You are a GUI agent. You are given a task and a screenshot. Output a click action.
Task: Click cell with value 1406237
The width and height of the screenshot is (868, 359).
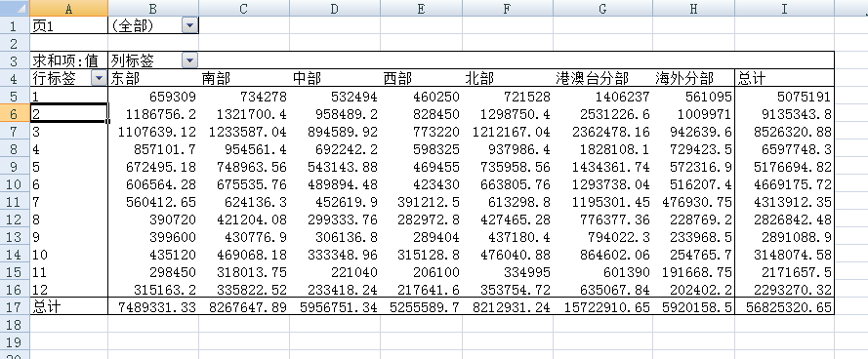pos(602,97)
